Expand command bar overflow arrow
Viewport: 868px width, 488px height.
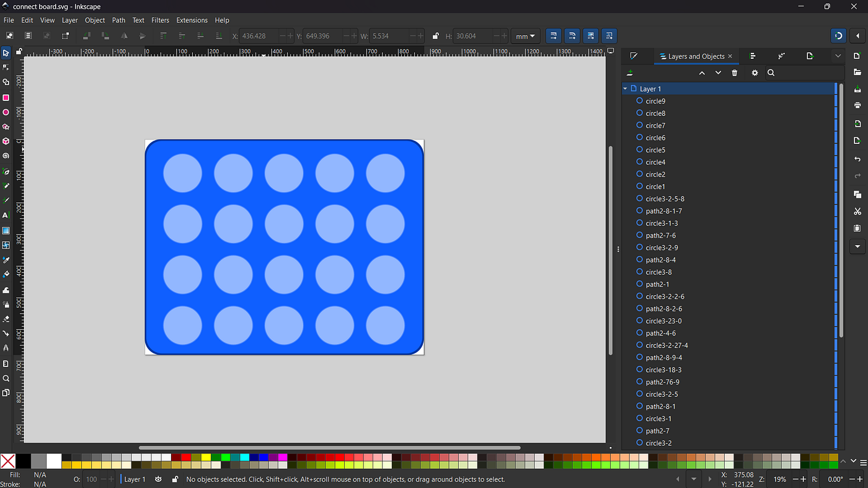point(857,246)
